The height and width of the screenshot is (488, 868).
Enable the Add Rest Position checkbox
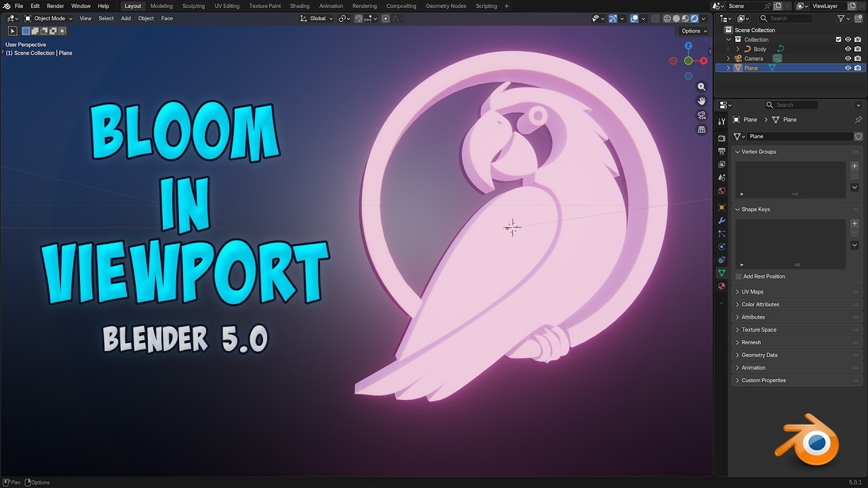pyautogui.click(x=738, y=277)
